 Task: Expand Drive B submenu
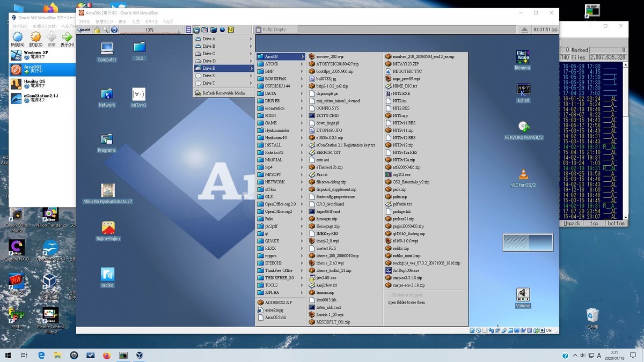pos(223,47)
